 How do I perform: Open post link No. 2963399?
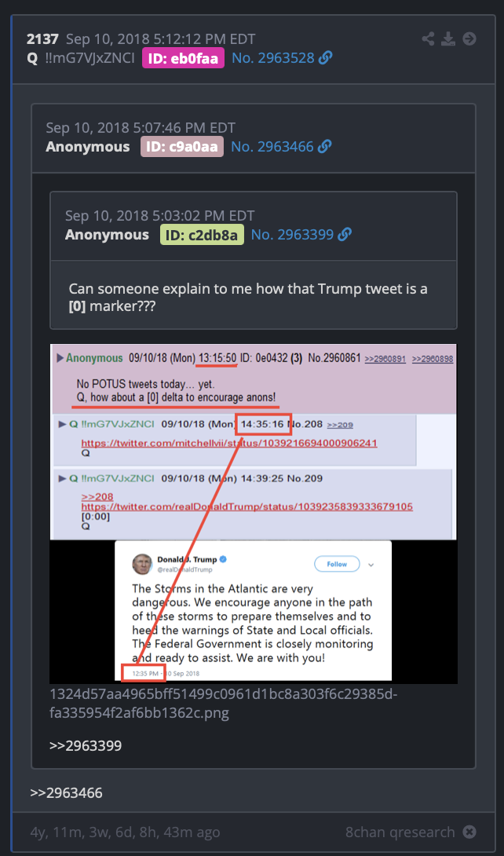pos(292,235)
